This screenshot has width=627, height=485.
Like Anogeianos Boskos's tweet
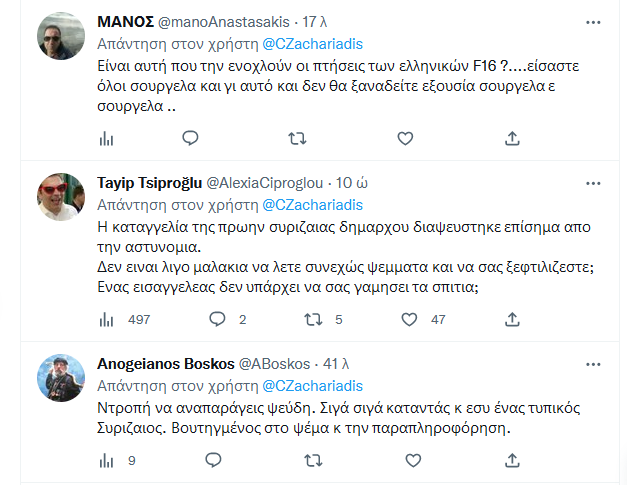coord(408,461)
